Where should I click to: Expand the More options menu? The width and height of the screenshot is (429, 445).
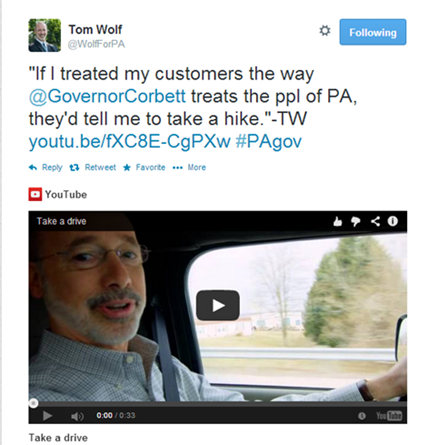pos(189,167)
